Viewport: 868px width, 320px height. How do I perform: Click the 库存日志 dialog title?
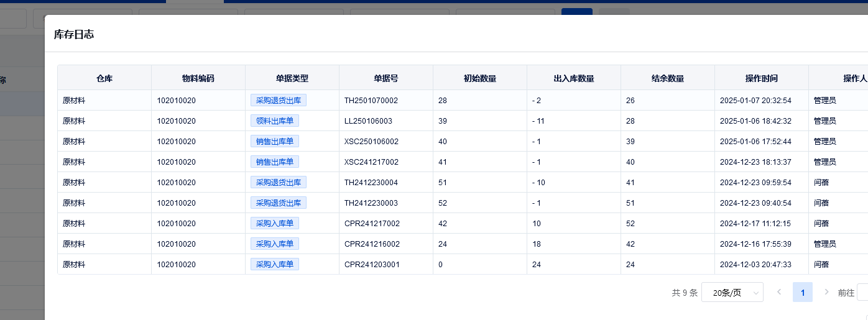74,35
